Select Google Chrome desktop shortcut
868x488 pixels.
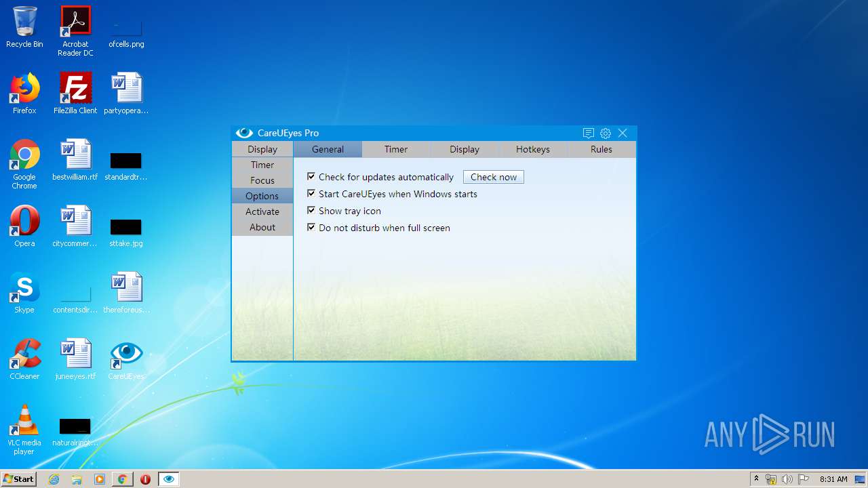point(24,164)
